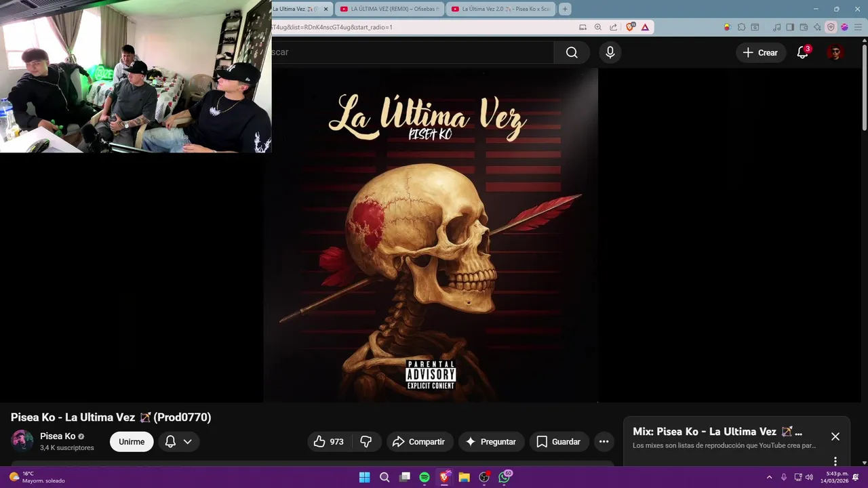Open Mix panel vertical three-dot menu

835,461
